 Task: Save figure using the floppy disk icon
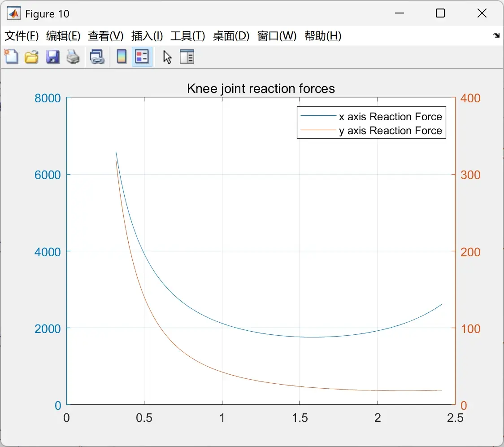52,57
